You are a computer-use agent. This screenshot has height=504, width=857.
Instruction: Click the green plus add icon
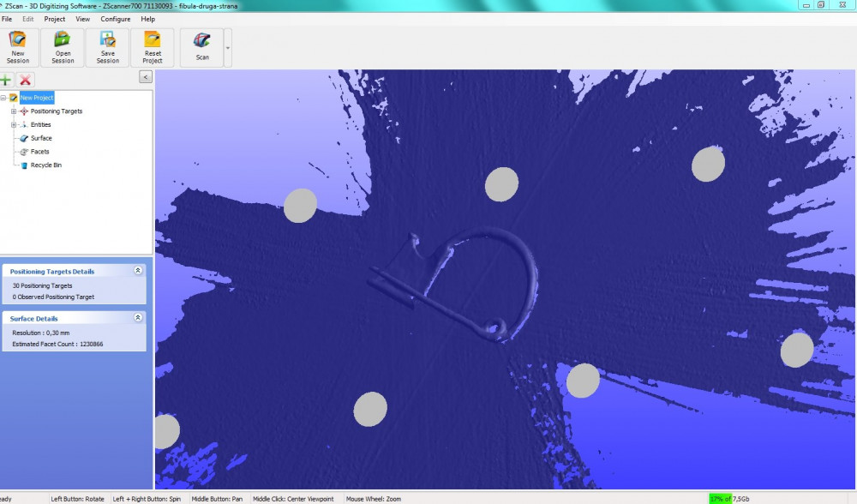click(x=7, y=80)
